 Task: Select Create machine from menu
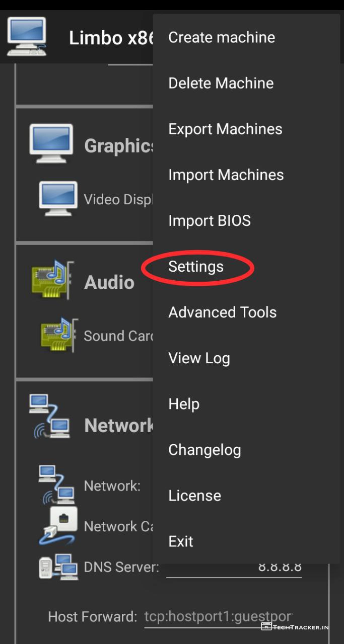tap(222, 37)
